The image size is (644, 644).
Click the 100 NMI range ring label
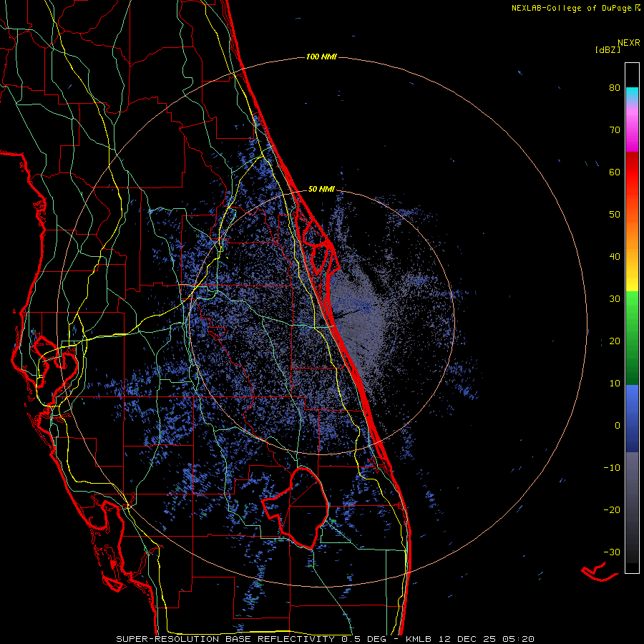click(x=321, y=57)
